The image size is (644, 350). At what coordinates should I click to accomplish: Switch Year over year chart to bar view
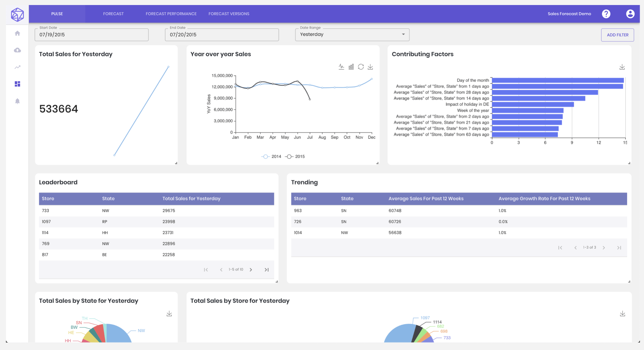[x=351, y=67]
